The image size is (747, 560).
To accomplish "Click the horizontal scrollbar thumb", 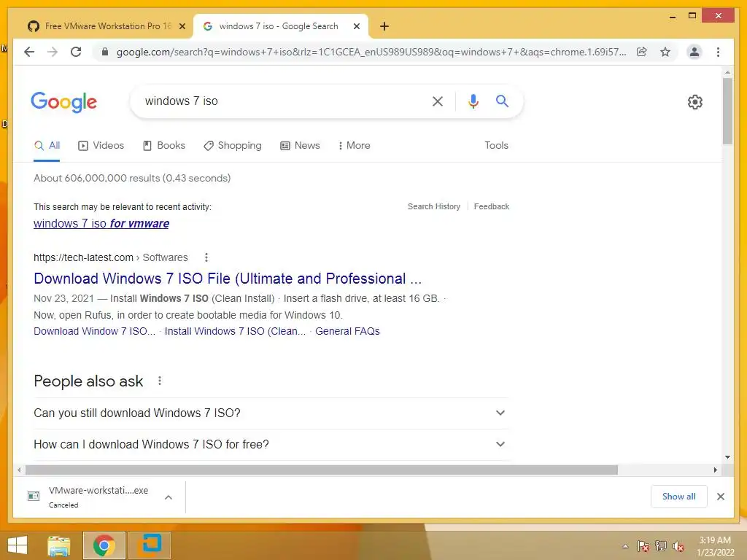I will pyautogui.click(x=322, y=470).
